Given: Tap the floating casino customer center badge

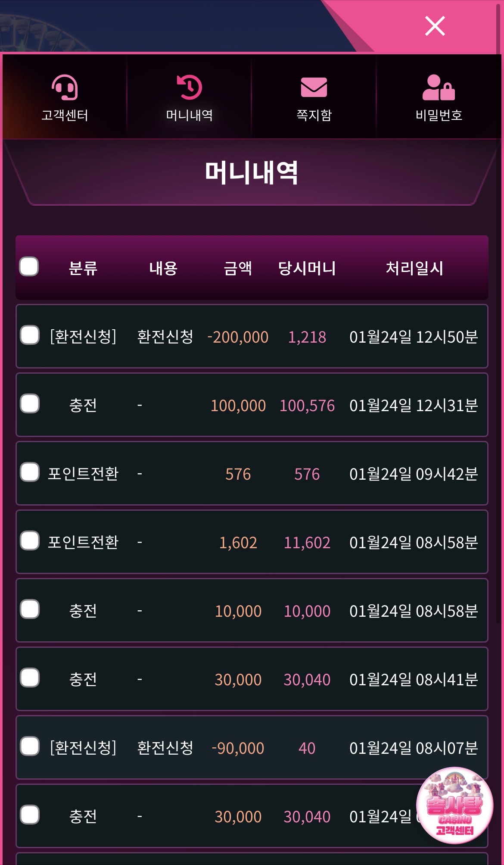Looking at the screenshot, I should click(x=454, y=805).
